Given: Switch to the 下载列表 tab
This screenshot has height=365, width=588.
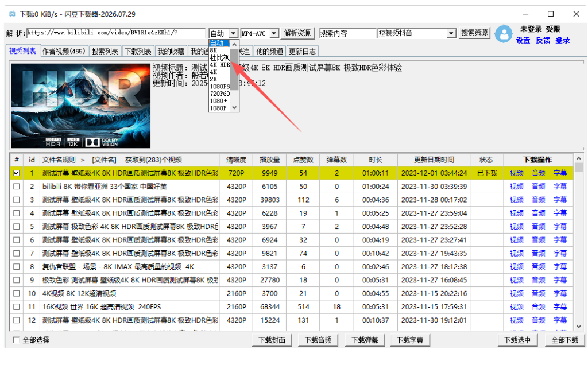Looking at the screenshot, I should pyautogui.click(x=138, y=51).
